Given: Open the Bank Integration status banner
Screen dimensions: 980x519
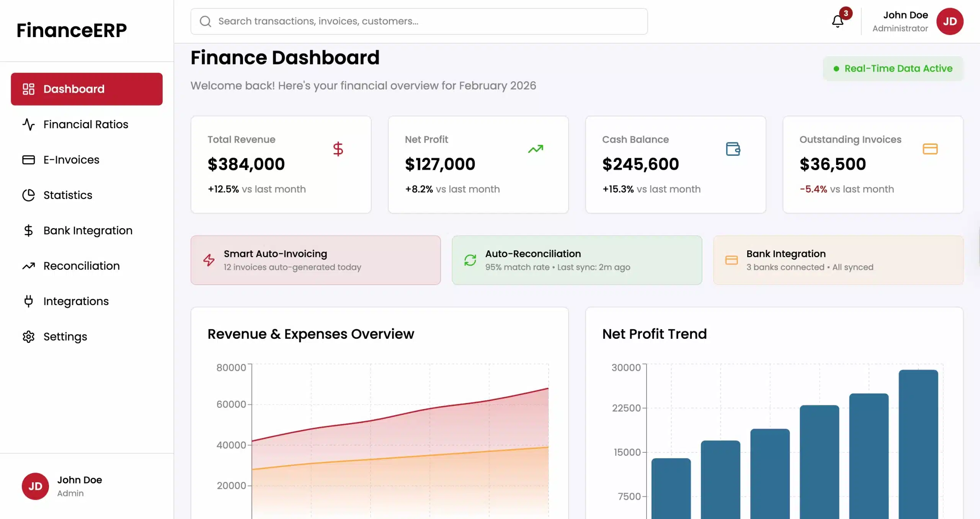Looking at the screenshot, I should coord(838,260).
